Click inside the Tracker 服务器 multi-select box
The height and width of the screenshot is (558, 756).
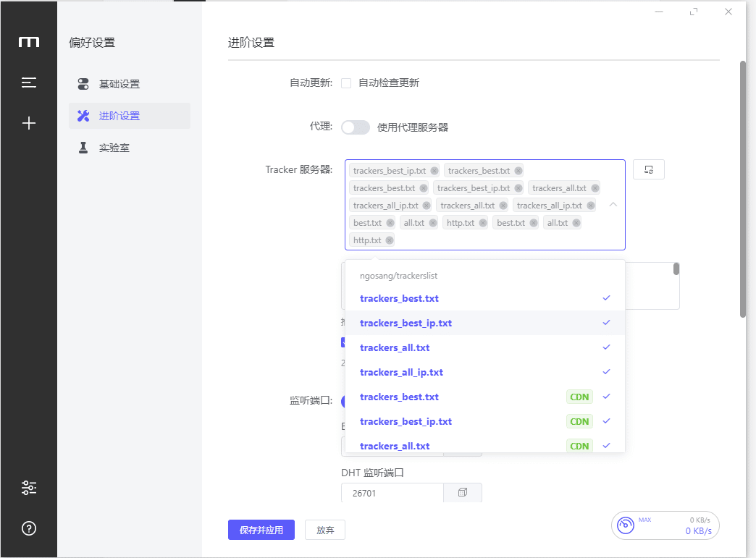coord(485,205)
